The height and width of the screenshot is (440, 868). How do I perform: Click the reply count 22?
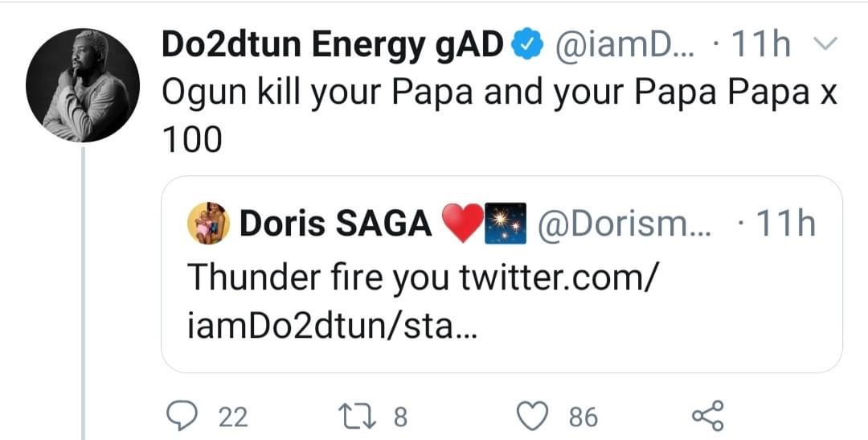[x=234, y=416]
